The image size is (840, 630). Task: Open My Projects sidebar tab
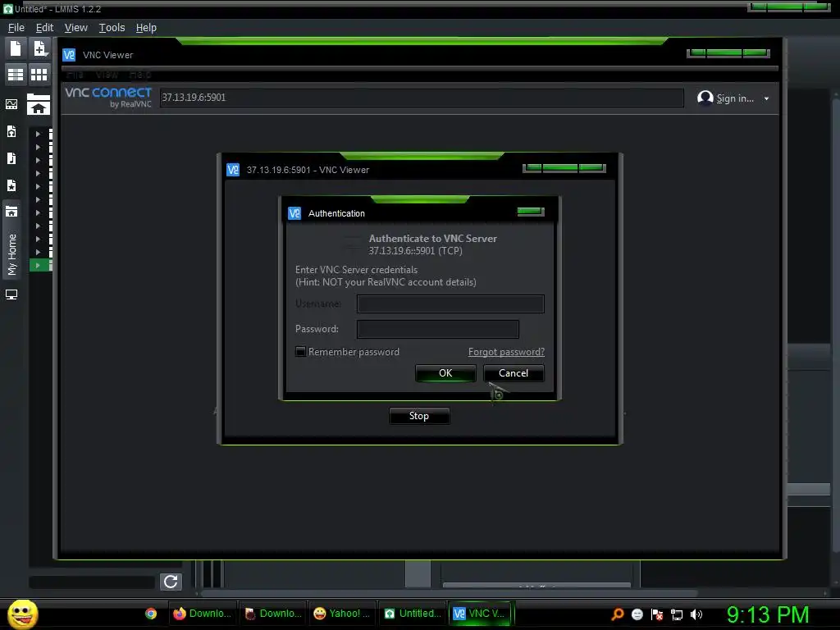coord(11,131)
